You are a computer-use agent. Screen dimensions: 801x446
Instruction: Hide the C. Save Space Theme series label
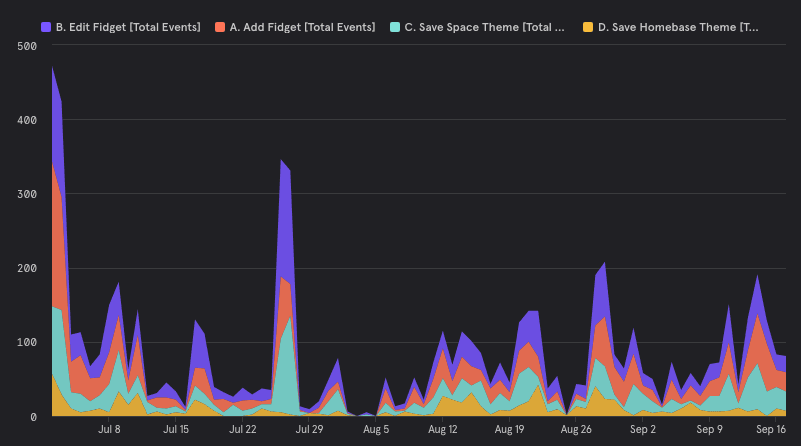[486, 27]
